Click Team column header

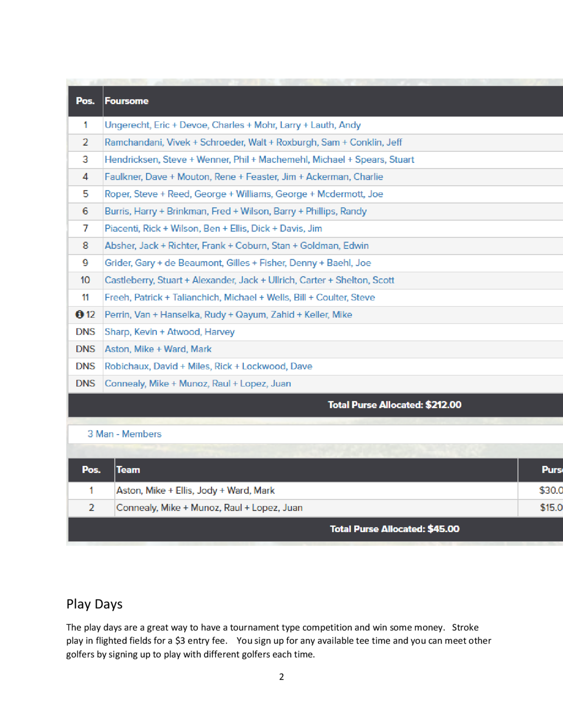point(128,470)
